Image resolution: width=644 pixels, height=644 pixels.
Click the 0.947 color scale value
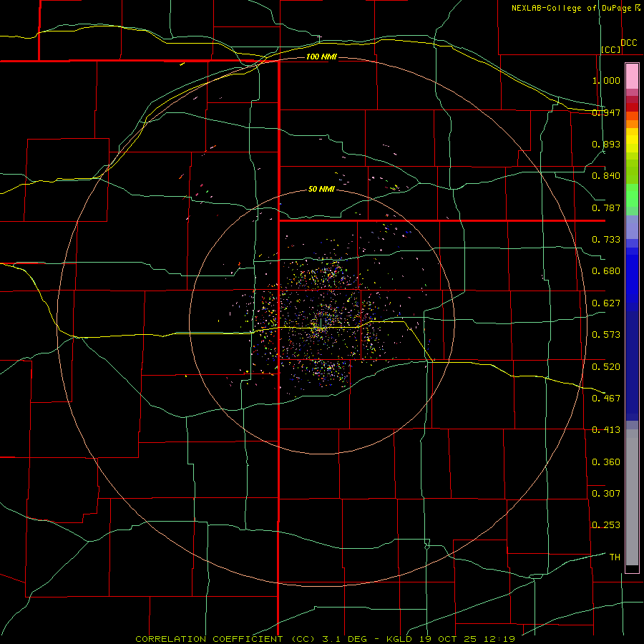click(606, 112)
